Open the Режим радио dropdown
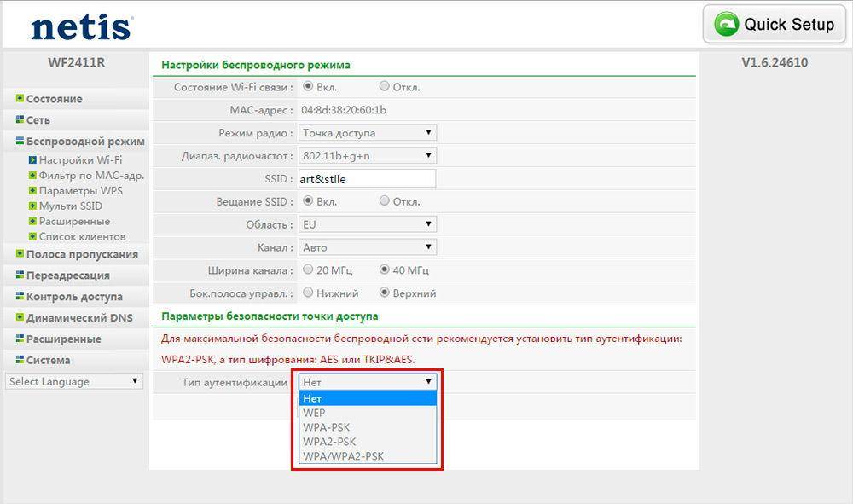 pos(368,133)
